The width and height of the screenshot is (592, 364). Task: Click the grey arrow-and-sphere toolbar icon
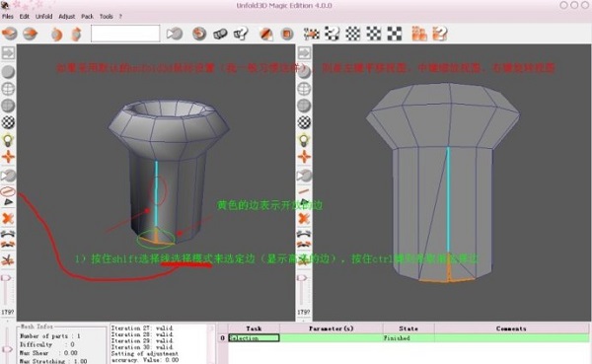click(x=175, y=34)
